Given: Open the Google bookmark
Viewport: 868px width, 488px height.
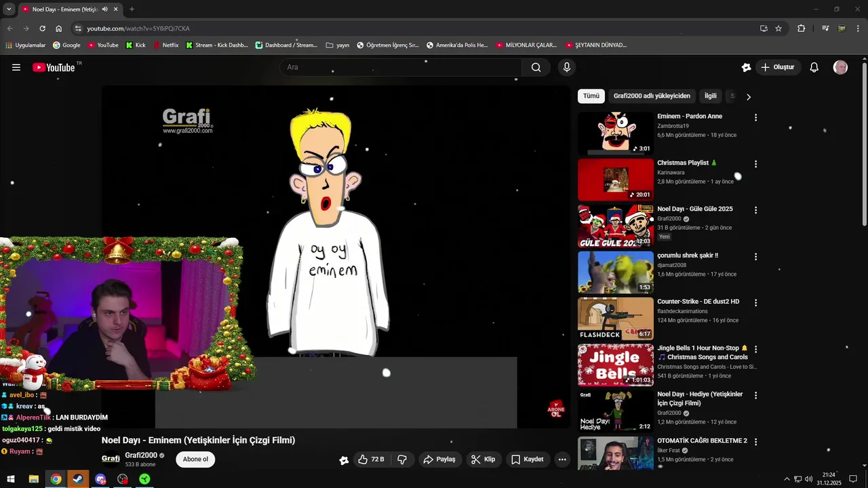Looking at the screenshot, I should (x=66, y=45).
